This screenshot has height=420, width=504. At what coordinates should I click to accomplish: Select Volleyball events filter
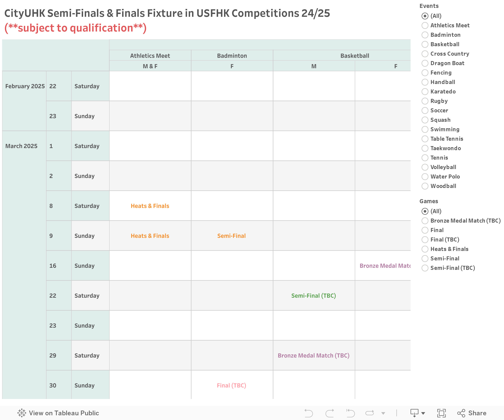click(425, 167)
